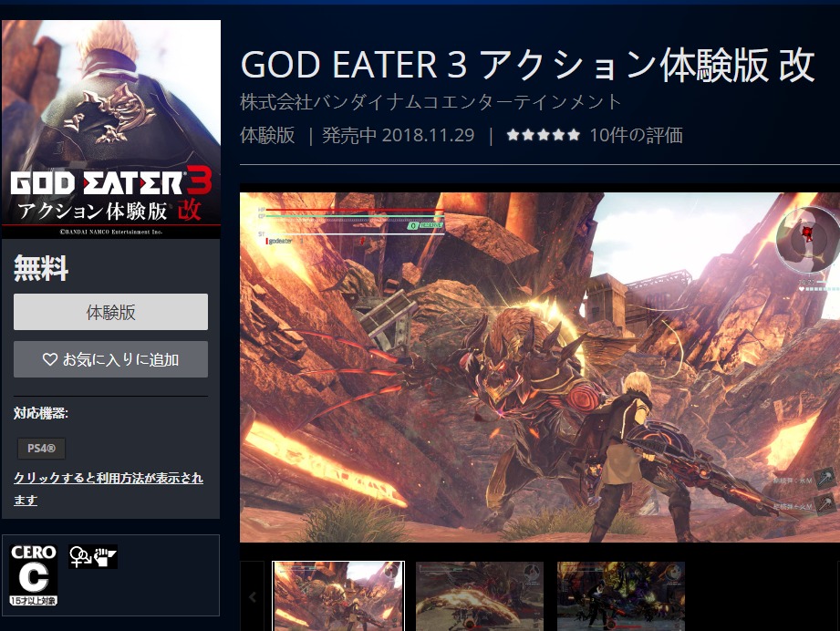Click the GOD EATER 3 cover art

coord(111,129)
